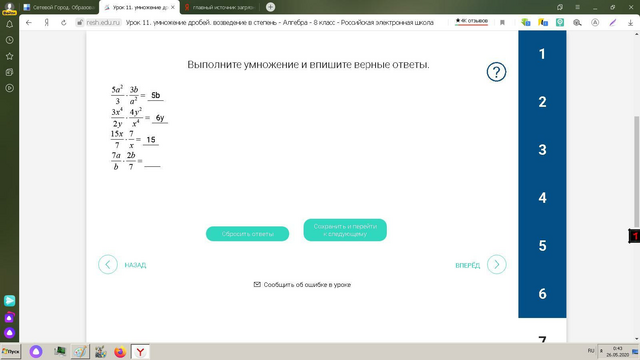The height and width of the screenshot is (360, 640).
Task: Open the purple Alice assistant in sidebar
Action: [x=9, y=333]
